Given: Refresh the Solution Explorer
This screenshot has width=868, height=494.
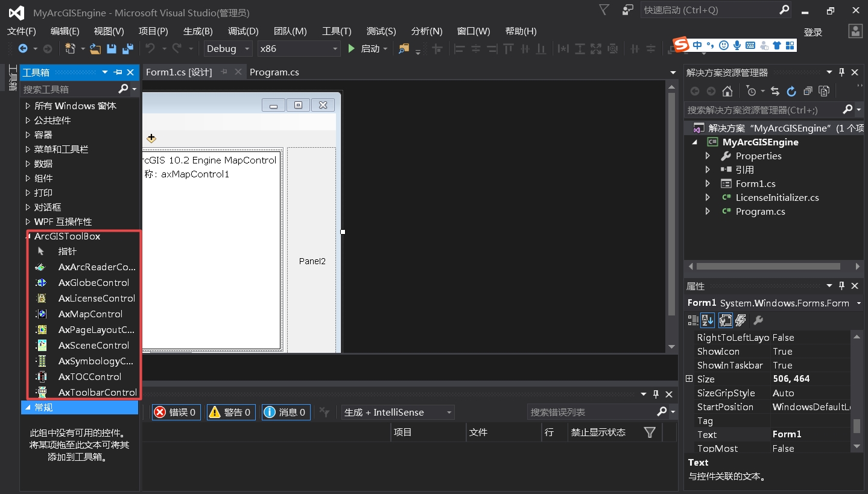Looking at the screenshot, I should [791, 91].
